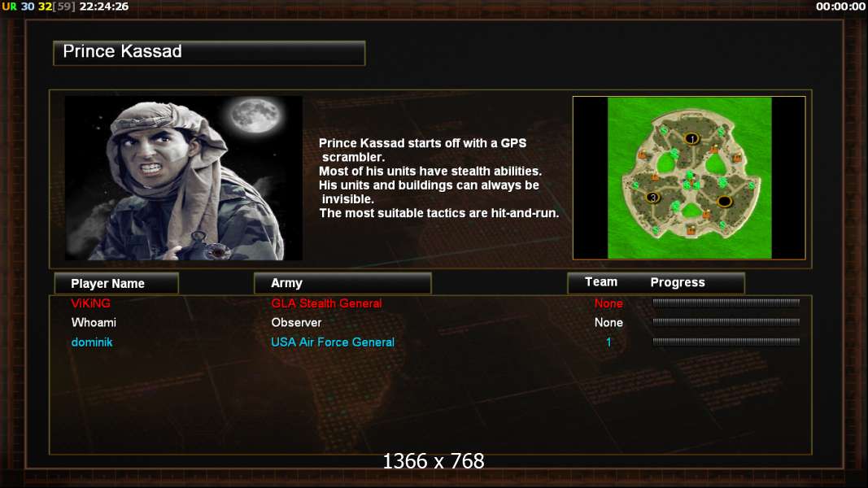The height and width of the screenshot is (488, 868).
Task: Click the Prince Kassad title field
Action: 209,53
